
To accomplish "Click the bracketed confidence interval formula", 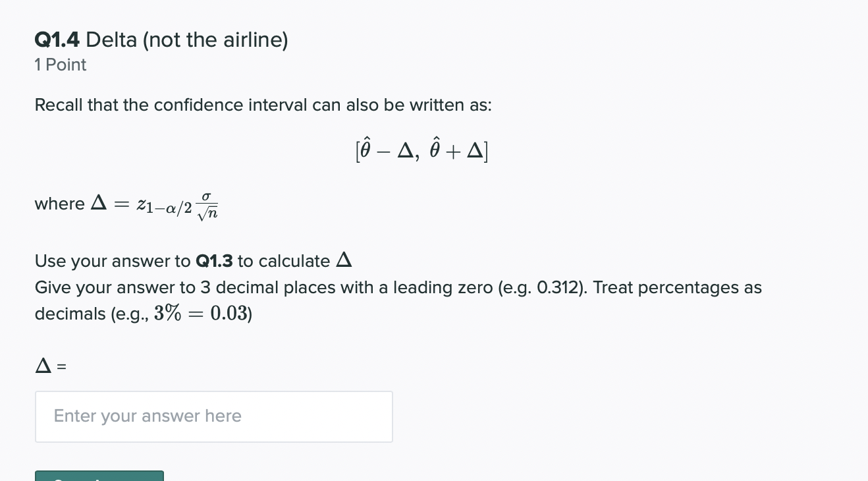I will point(421,153).
